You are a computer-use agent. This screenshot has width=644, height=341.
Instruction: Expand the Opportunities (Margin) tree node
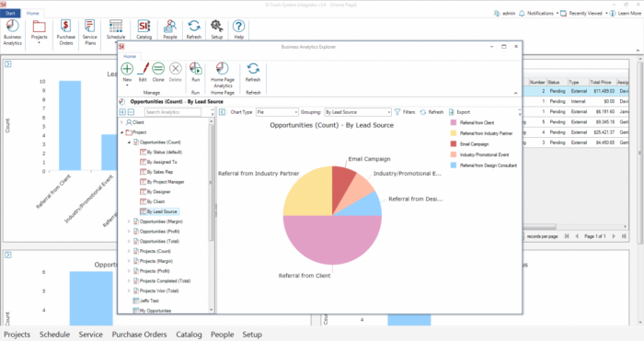click(129, 222)
